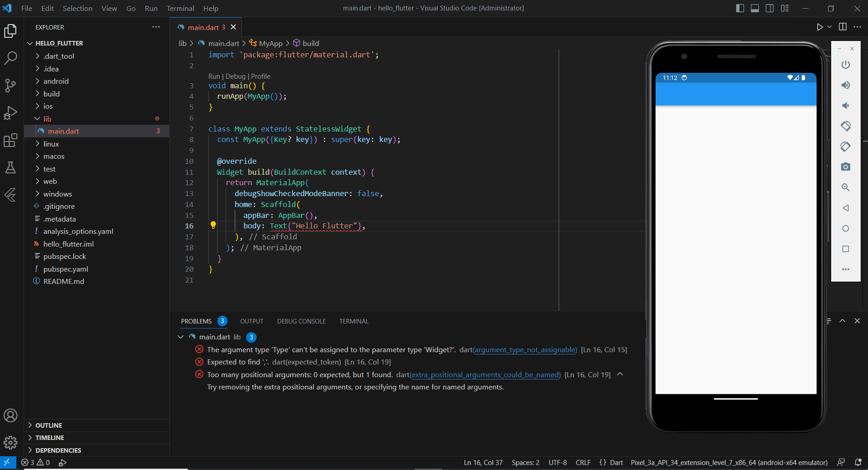Open the File menu
The height and width of the screenshot is (470, 868).
[26, 8]
